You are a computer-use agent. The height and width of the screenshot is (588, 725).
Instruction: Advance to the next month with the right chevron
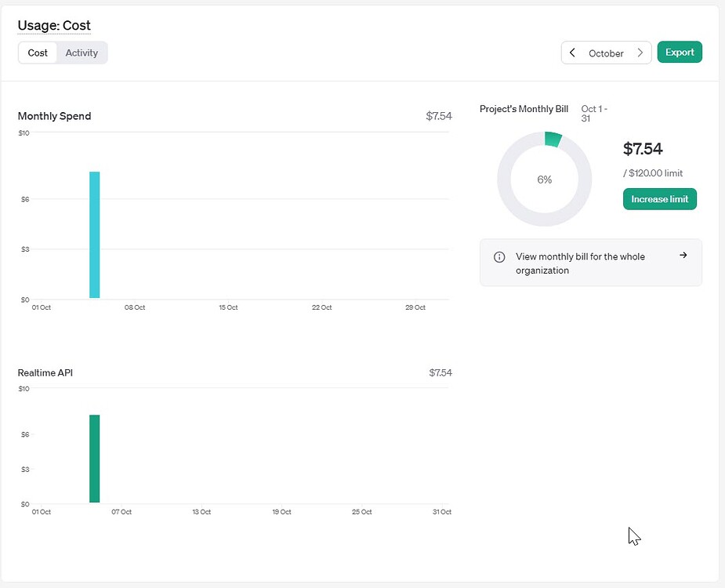pos(640,53)
